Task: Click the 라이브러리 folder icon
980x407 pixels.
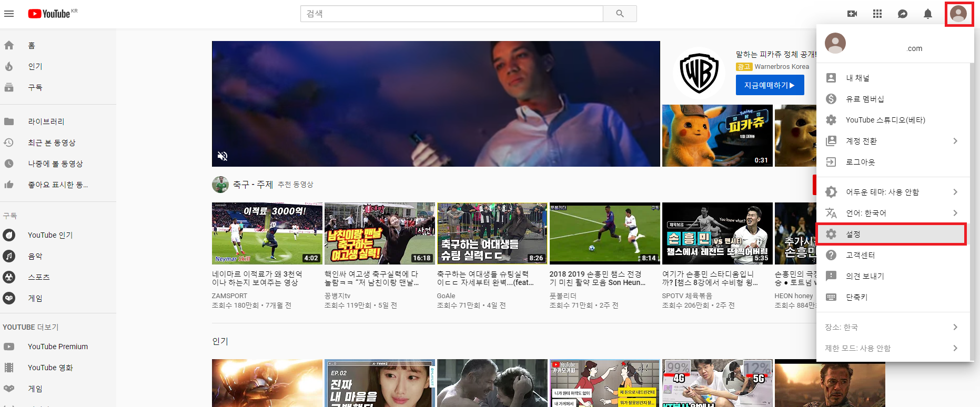Action: pyautogui.click(x=9, y=121)
